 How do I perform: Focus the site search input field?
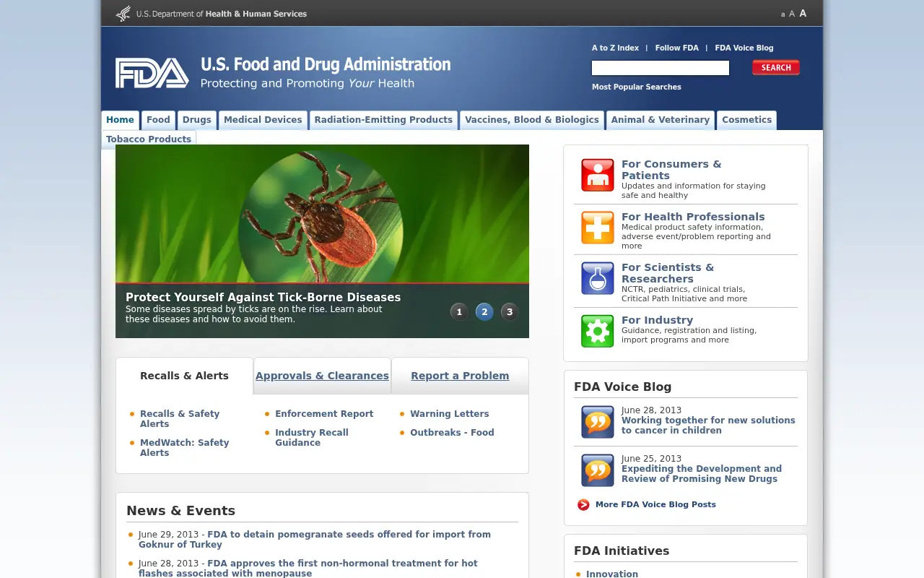point(661,68)
